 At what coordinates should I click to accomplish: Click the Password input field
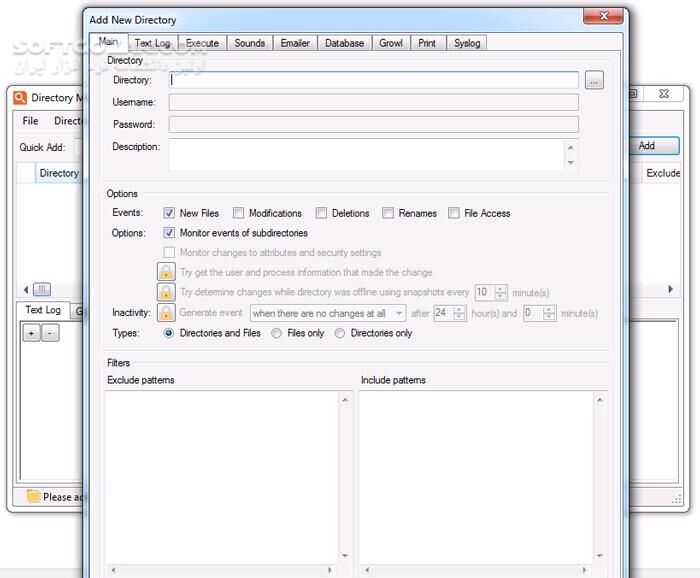tap(374, 125)
